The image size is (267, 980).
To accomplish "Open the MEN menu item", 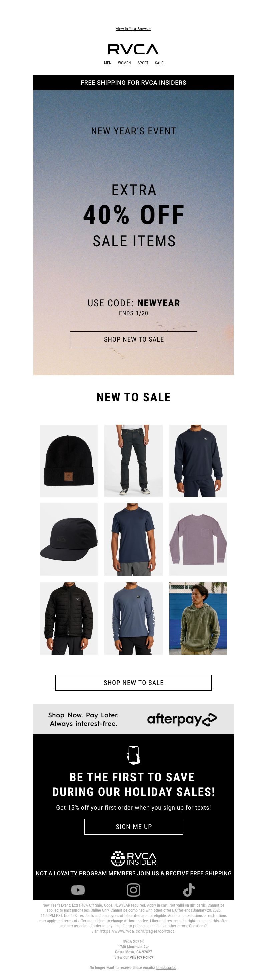I will pos(108,63).
